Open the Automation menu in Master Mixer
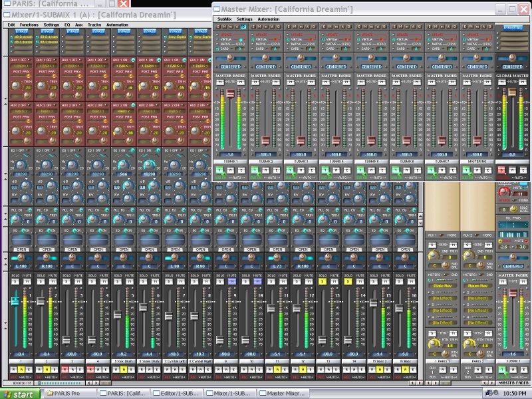Image resolution: width=532 pixels, height=399 pixels. pyautogui.click(x=269, y=19)
